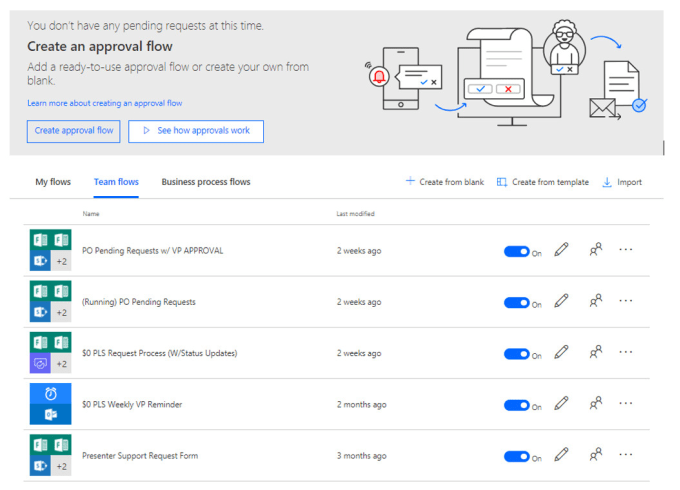The image size is (680, 490).
Task: Click See how approvals work button
Action: tap(196, 131)
